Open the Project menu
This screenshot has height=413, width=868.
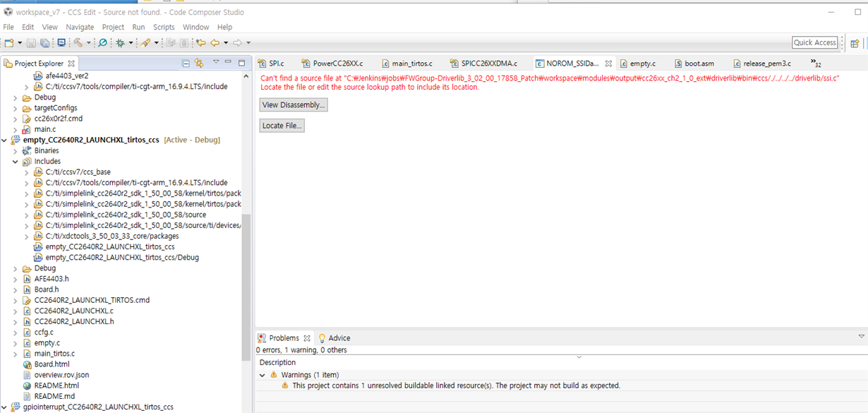click(113, 27)
